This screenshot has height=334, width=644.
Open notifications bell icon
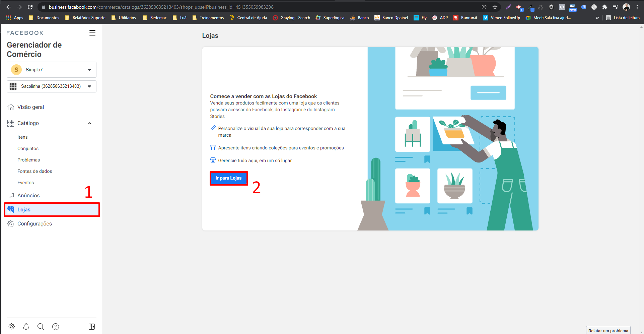pos(26,327)
